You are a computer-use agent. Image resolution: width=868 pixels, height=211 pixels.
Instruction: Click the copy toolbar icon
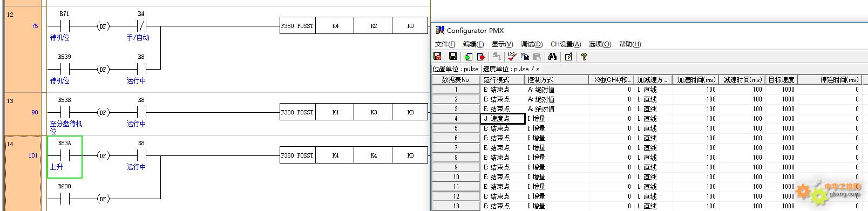pos(525,56)
